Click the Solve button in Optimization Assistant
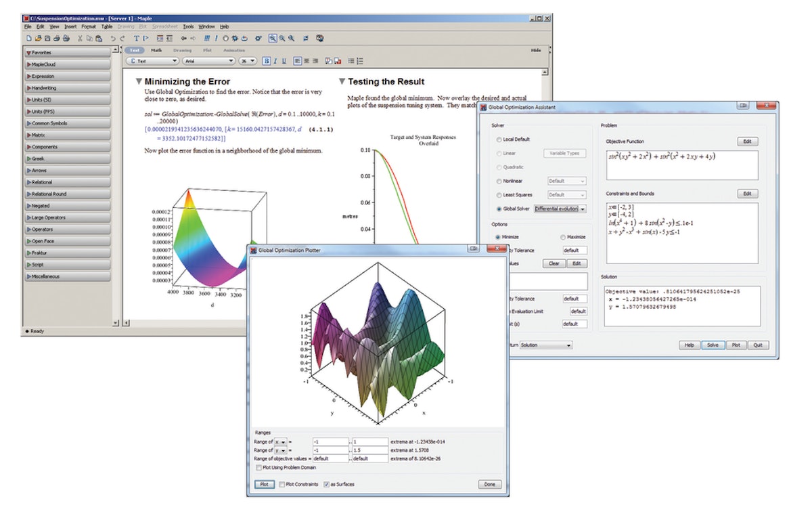 click(713, 345)
